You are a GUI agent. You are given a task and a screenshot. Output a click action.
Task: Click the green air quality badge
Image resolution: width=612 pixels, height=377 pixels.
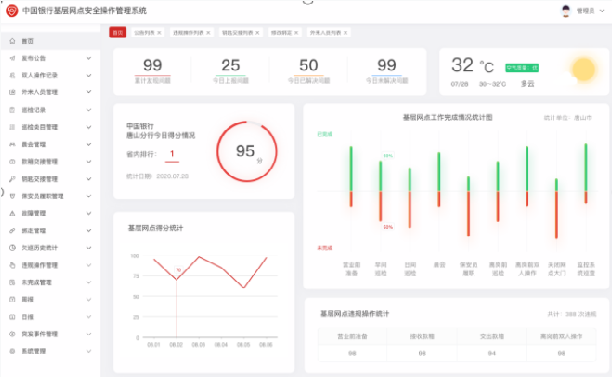(x=522, y=68)
